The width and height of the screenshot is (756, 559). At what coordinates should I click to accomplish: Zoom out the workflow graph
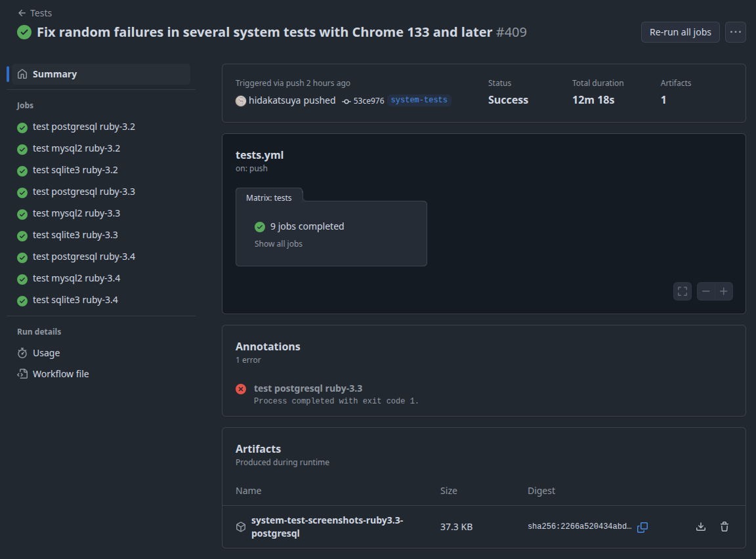pyautogui.click(x=706, y=291)
